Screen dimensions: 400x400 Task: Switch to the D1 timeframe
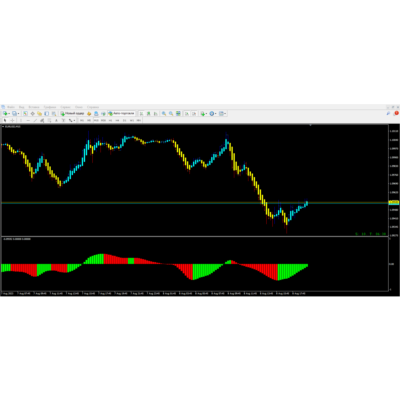tap(124, 120)
